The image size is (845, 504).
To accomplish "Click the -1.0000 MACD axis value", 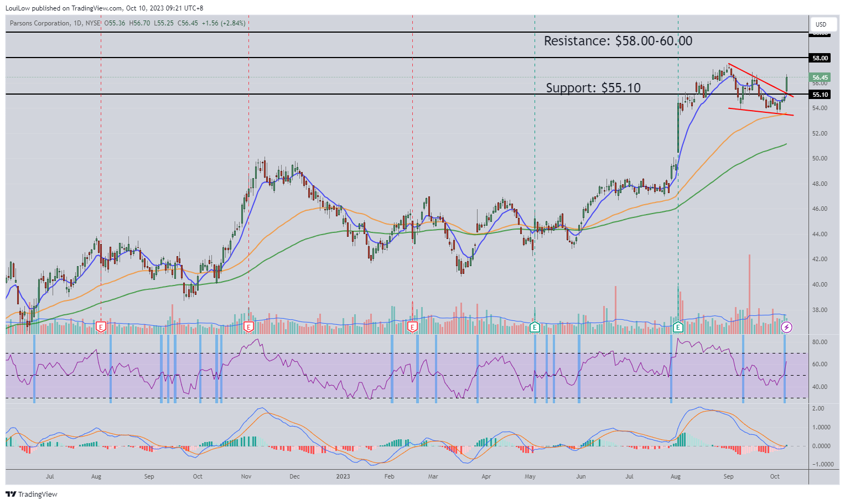I will pos(822,464).
